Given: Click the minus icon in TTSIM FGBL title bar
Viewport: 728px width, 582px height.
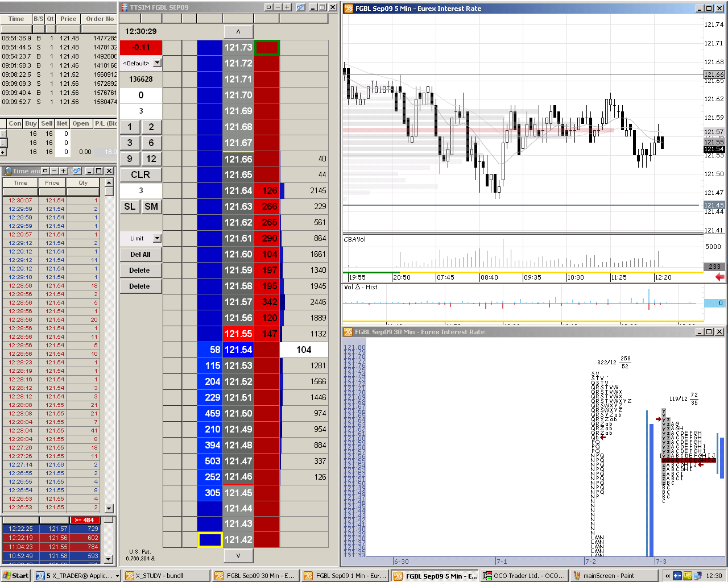Looking at the screenshot, I should coord(278,7).
